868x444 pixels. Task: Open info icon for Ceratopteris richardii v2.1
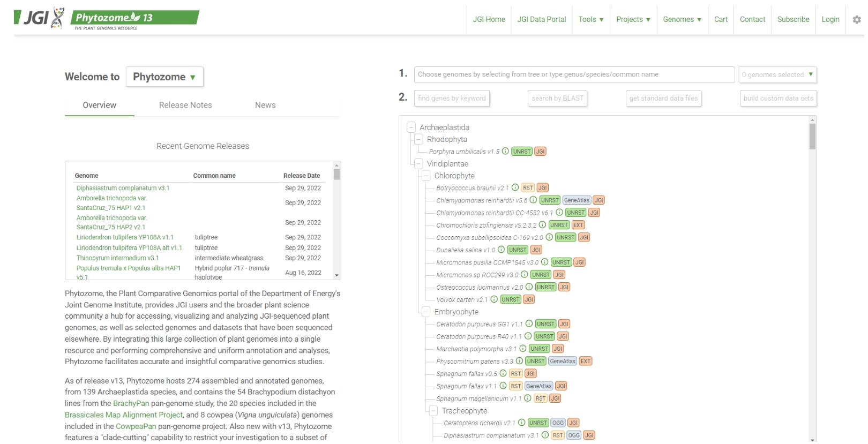[x=521, y=423]
